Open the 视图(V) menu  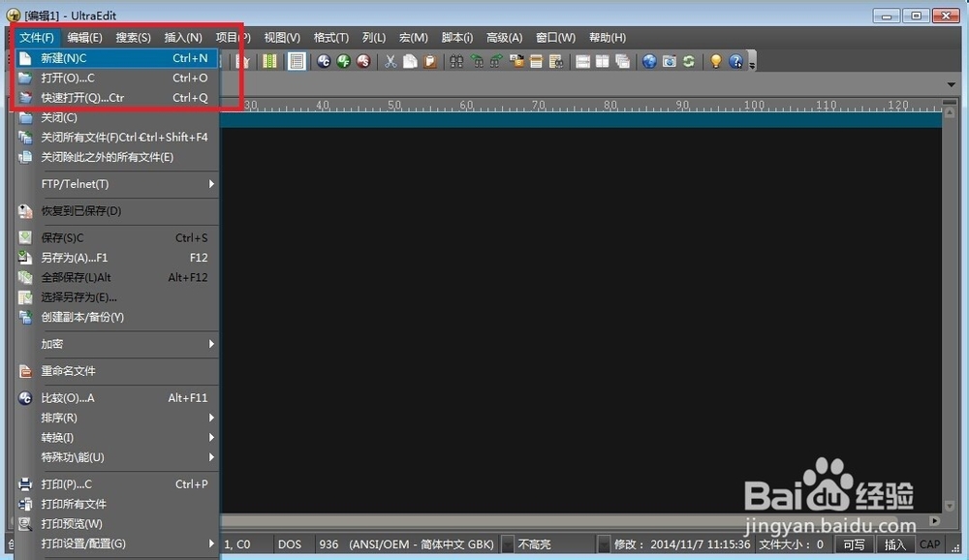point(282,38)
